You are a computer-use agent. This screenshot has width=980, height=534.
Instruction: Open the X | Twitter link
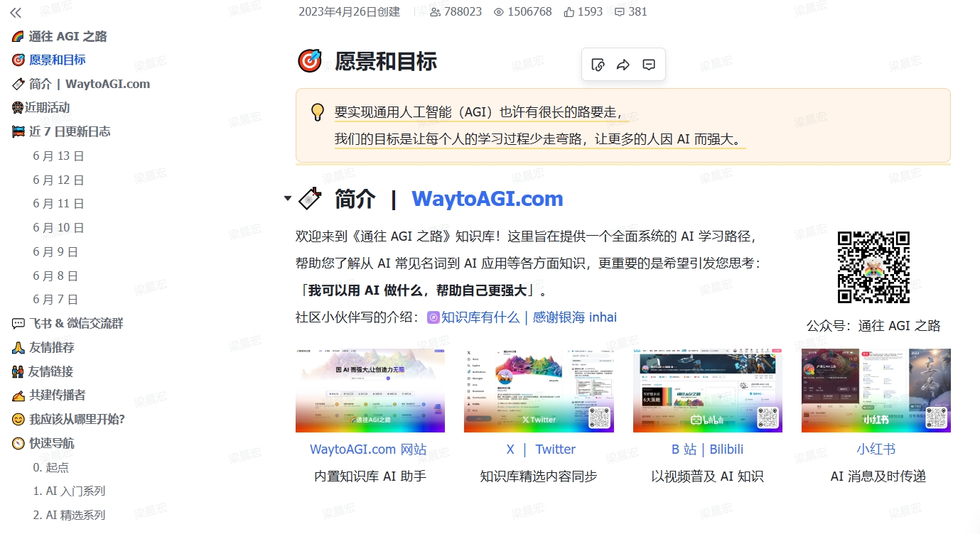tap(541, 449)
